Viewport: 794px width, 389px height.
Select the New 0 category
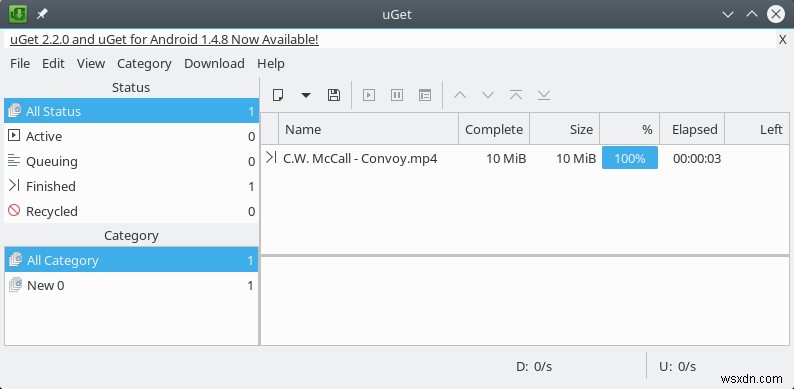(131, 285)
